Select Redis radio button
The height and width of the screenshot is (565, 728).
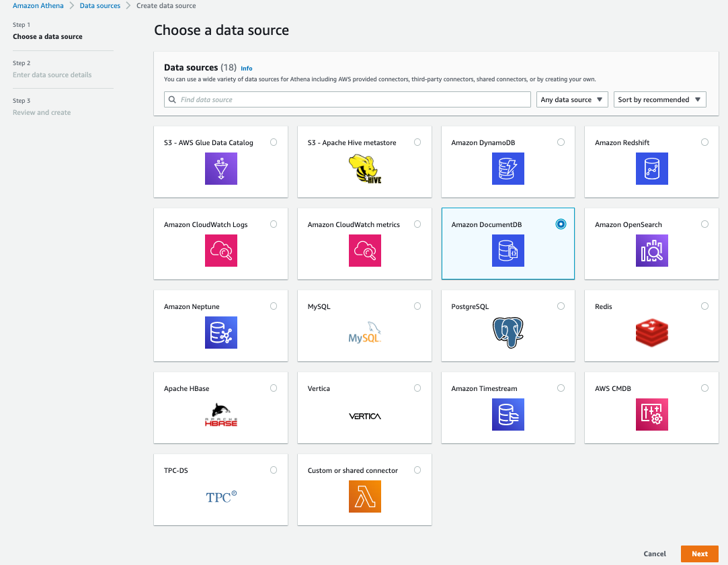tap(704, 306)
